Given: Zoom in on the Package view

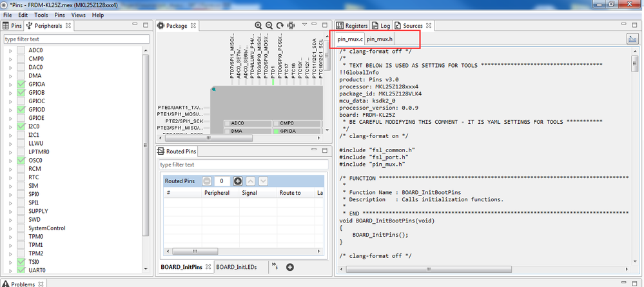Looking at the screenshot, I should pos(259,26).
